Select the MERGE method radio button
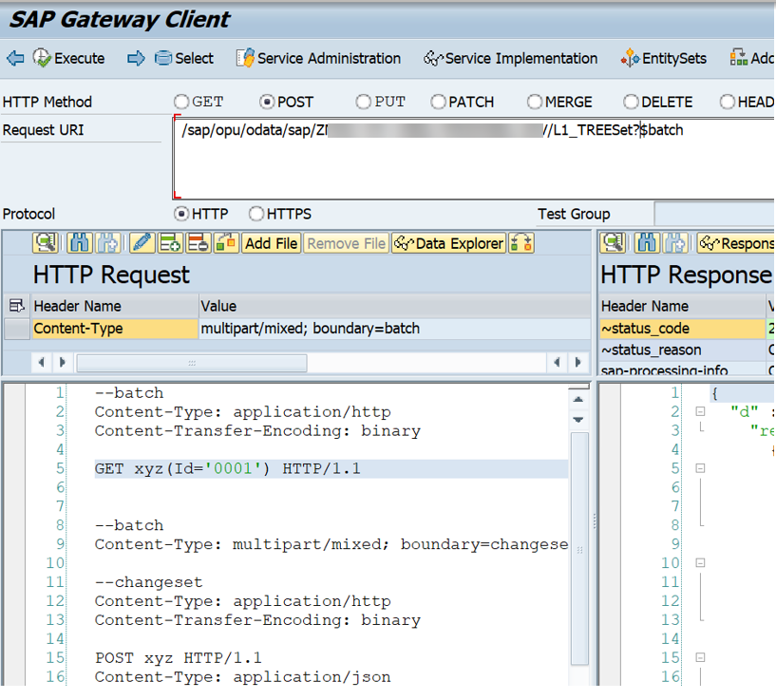This screenshot has height=700, width=776. pyautogui.click(x=535, y=102)
